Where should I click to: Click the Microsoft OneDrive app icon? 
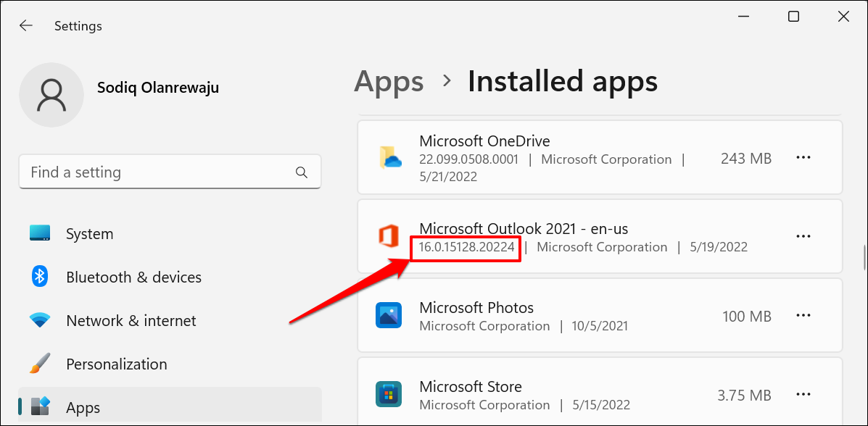389,158
